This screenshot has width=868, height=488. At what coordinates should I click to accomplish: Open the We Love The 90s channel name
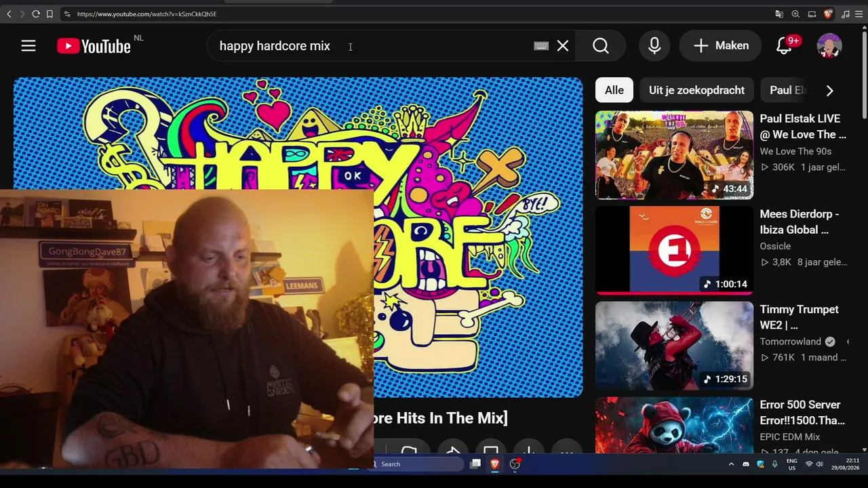tap(795, 151)
